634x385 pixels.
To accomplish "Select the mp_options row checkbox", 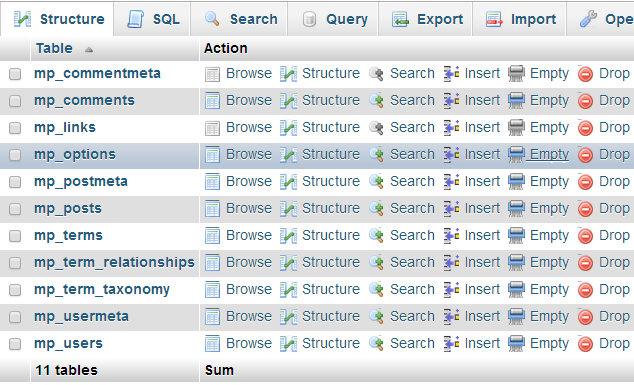I will [15, 155].
